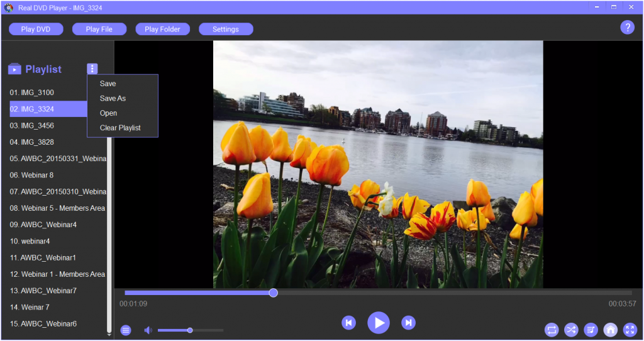Toggle the playlist panel list icon
Screen dimensions: 644x341
click(x=126, y=330)
